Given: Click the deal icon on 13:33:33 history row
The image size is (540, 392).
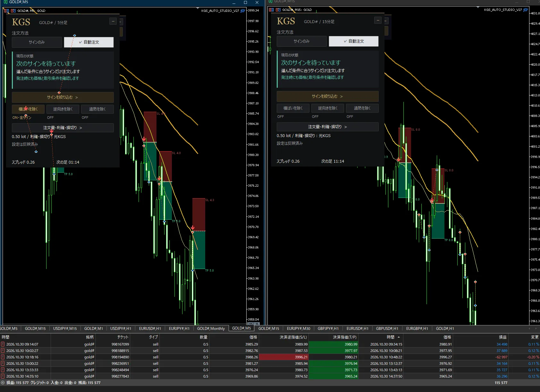Looking at the screenshot, I should (x=3, y=370).
